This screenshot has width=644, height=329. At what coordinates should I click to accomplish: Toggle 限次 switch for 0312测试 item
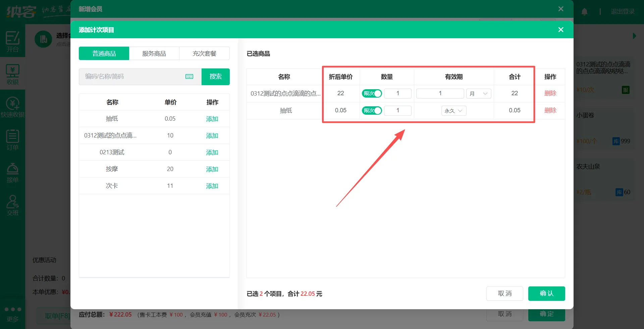(x=372, y=94)
